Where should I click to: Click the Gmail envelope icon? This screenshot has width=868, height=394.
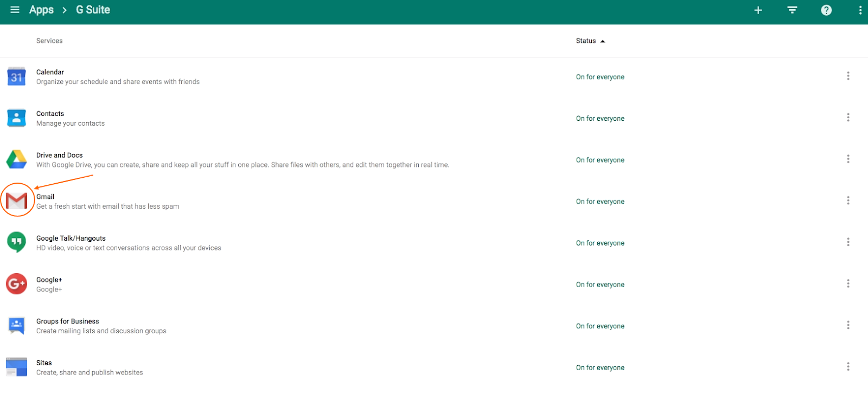pyautogui.click(x=17, y=201)
